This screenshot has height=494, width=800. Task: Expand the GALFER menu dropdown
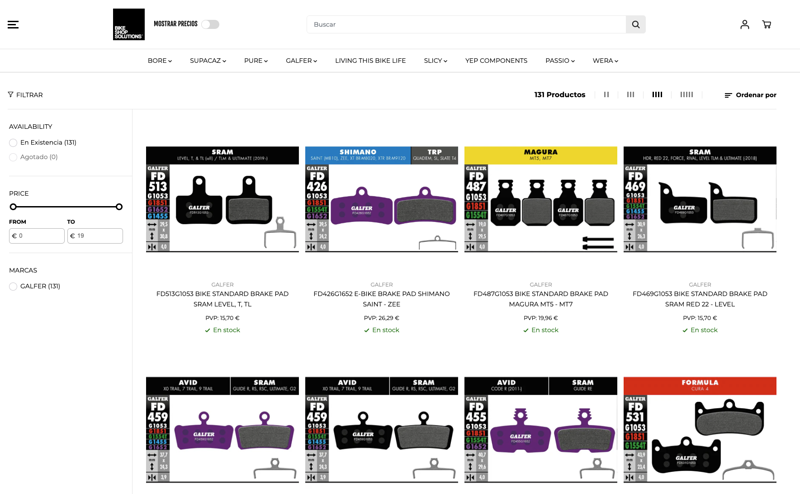pyautogui.click(x=301, y=60)
